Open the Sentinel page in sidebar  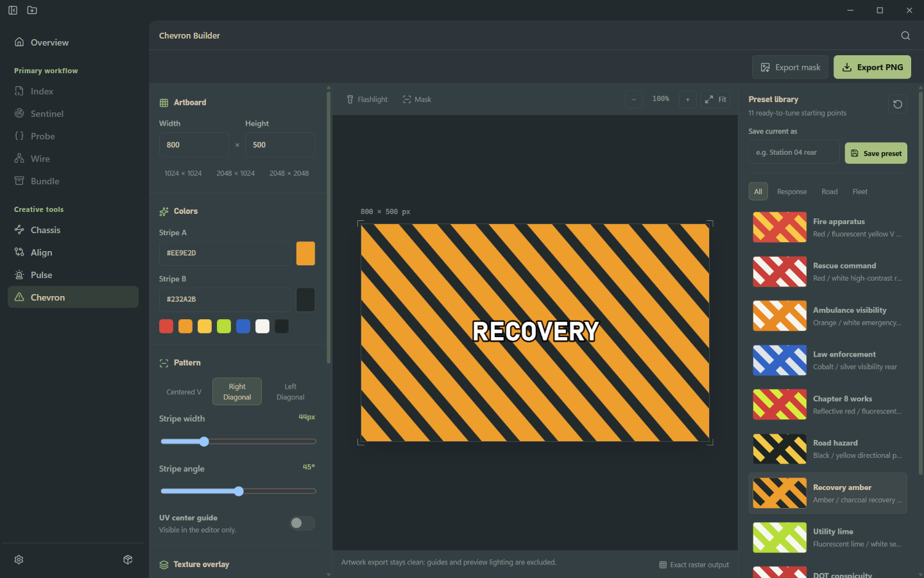tap(73, 114)
